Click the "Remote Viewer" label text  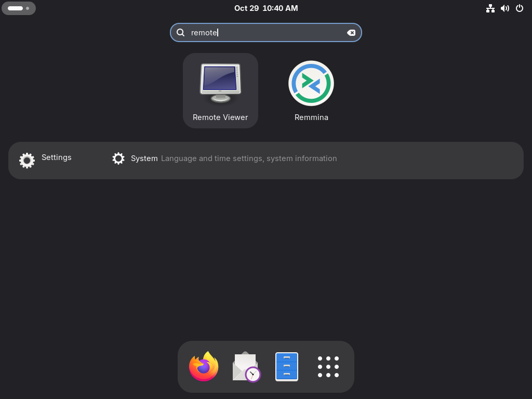220,117
